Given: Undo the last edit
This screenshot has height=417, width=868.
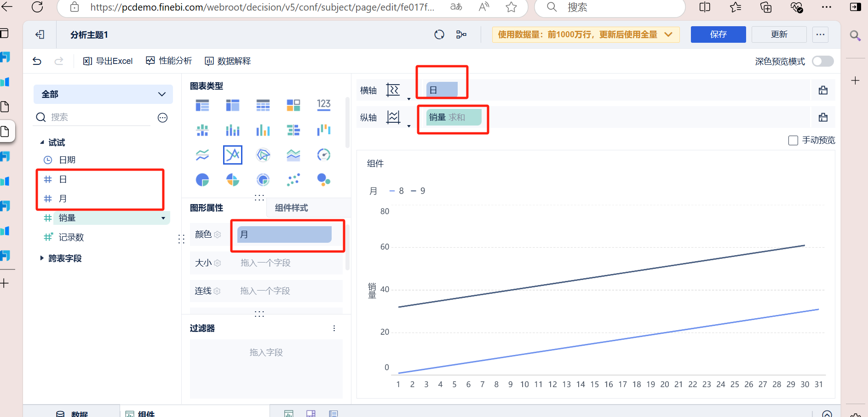Looking at the screenshot, I should [x=37, y=61].
